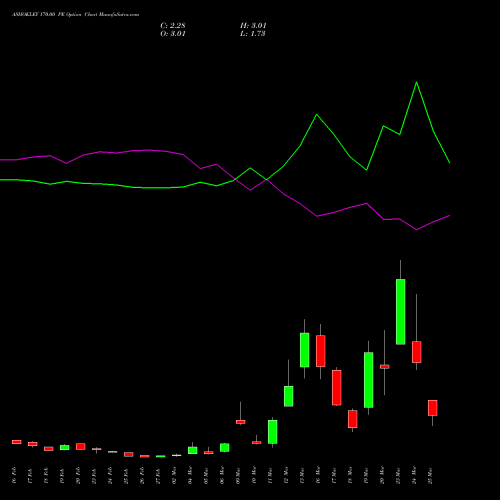Select the last red candle for 25 Mar
The image size is (500, 500).
point(433,408)
